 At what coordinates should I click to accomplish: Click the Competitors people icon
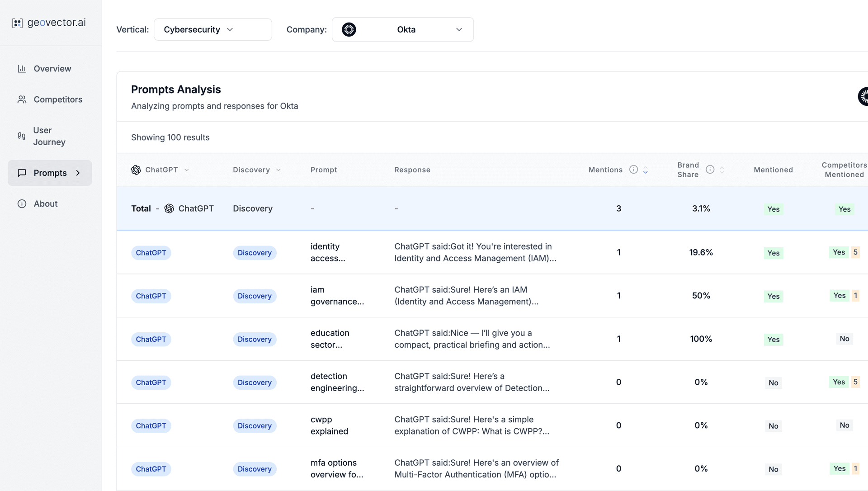pos(22,99)
